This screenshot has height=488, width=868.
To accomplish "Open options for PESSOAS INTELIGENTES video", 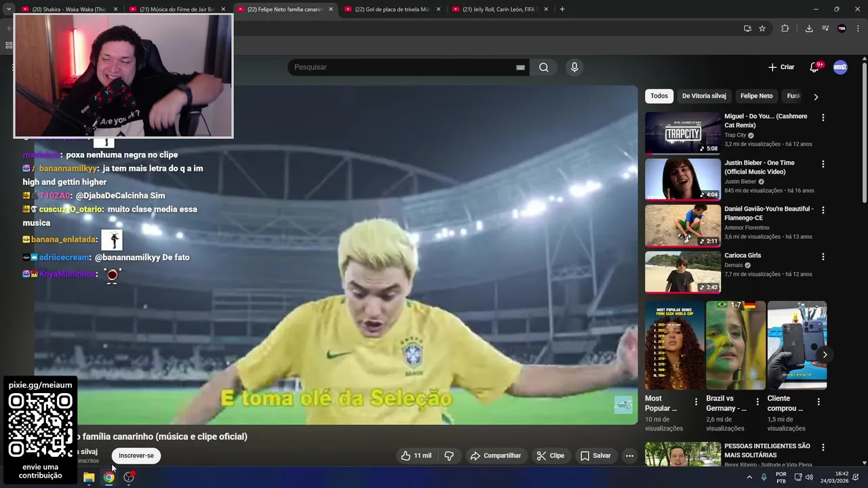I will coord(823,447).
